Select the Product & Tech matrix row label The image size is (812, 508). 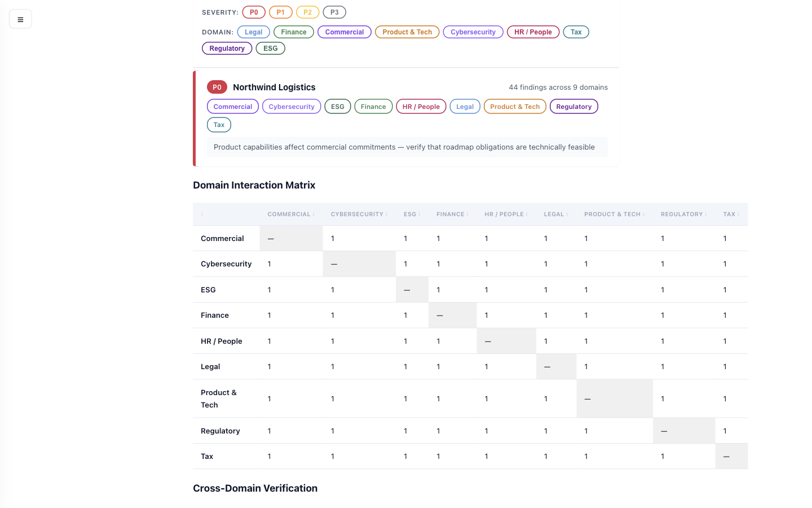point(219,399)
